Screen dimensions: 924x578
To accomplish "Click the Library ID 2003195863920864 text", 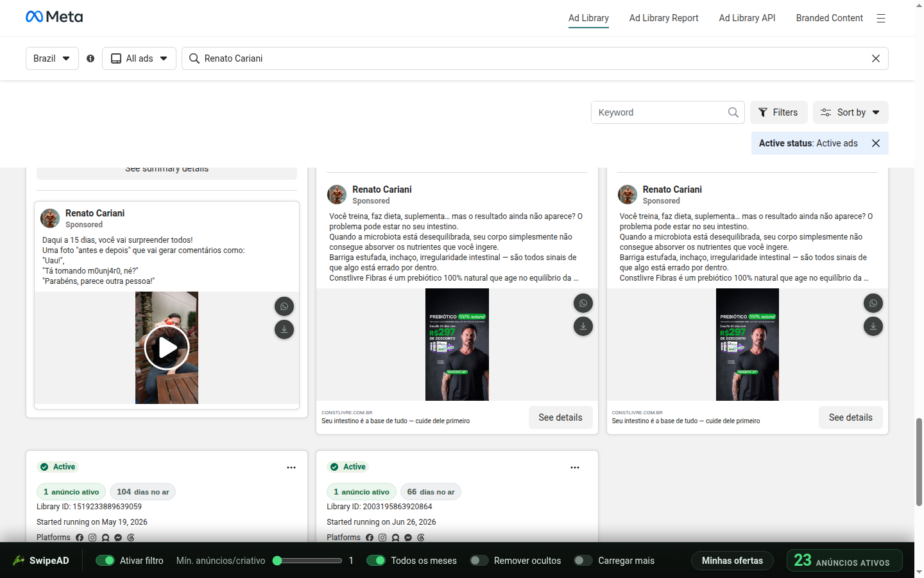I will [x=379, y=507].
